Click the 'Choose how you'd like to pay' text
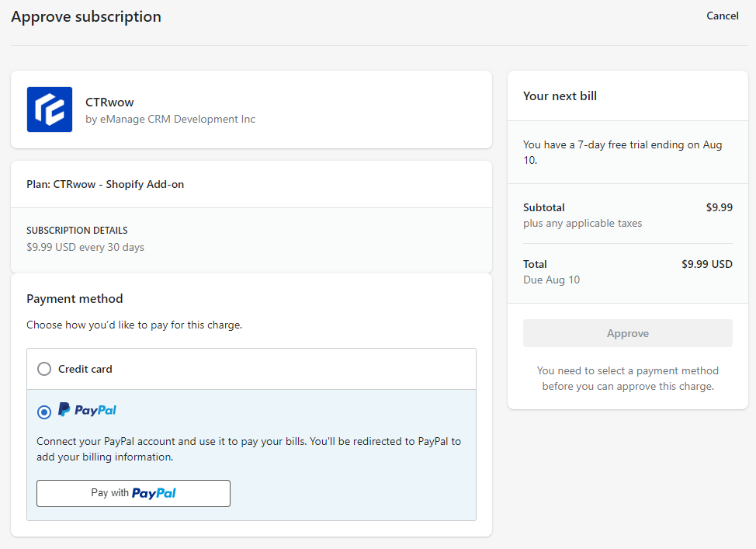This screenshot has width=756, height=549. [x=134, y=325]
